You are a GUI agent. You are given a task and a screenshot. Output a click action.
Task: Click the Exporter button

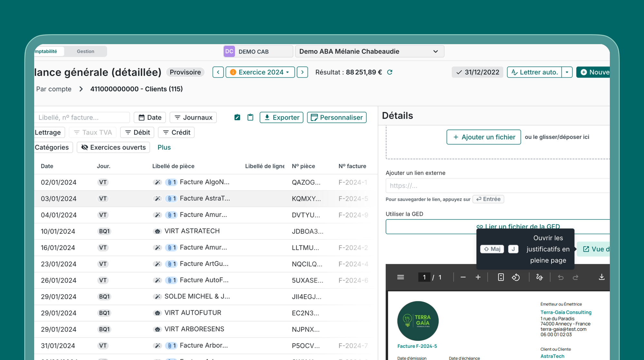pyautogui.click(x=281, y=117)
